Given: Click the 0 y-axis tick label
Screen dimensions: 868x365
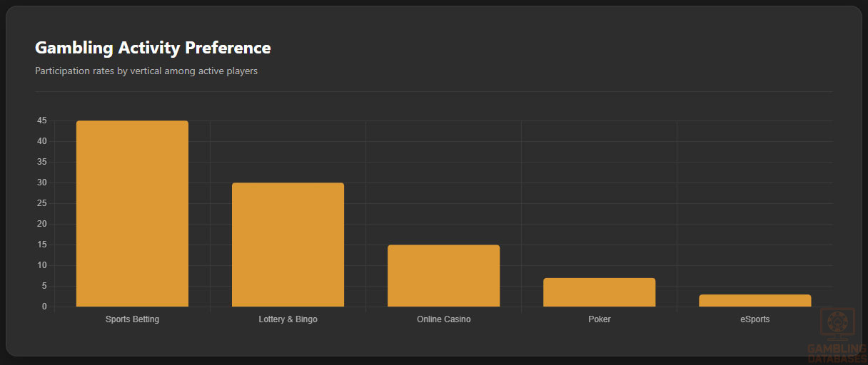Looking at the screenshot, I should point(44,307).
